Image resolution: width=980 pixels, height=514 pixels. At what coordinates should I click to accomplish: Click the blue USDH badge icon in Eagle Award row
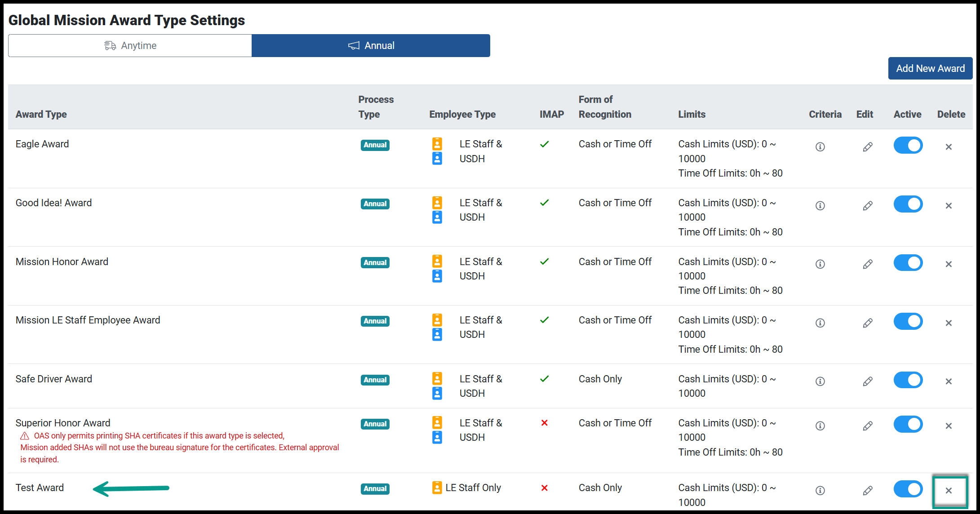tap(437, 158)
